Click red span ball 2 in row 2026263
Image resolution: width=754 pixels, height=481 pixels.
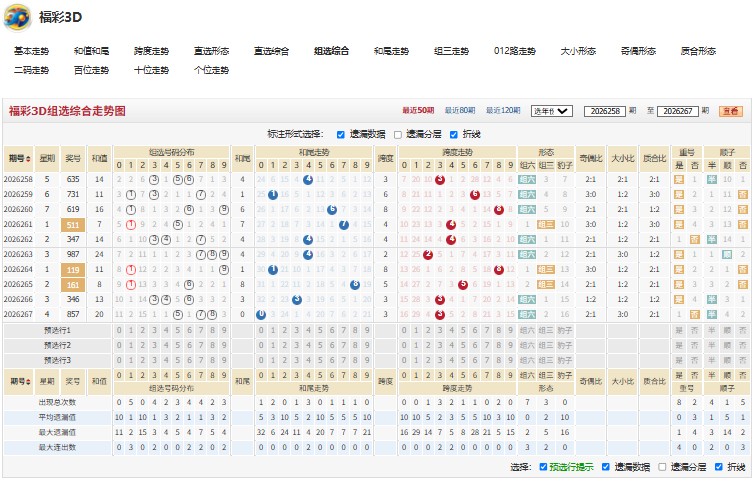[x=427, y=254]
